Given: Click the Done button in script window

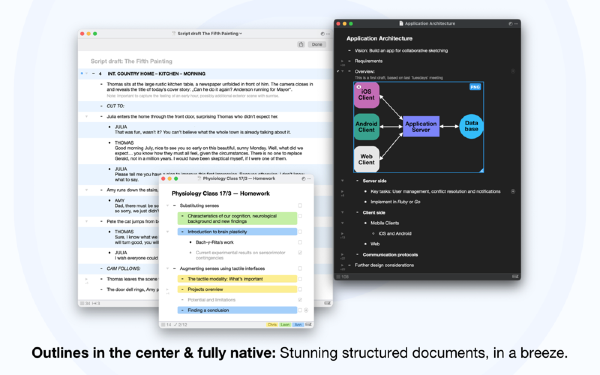Looking at the screenshot, I should tap(317, 44).
